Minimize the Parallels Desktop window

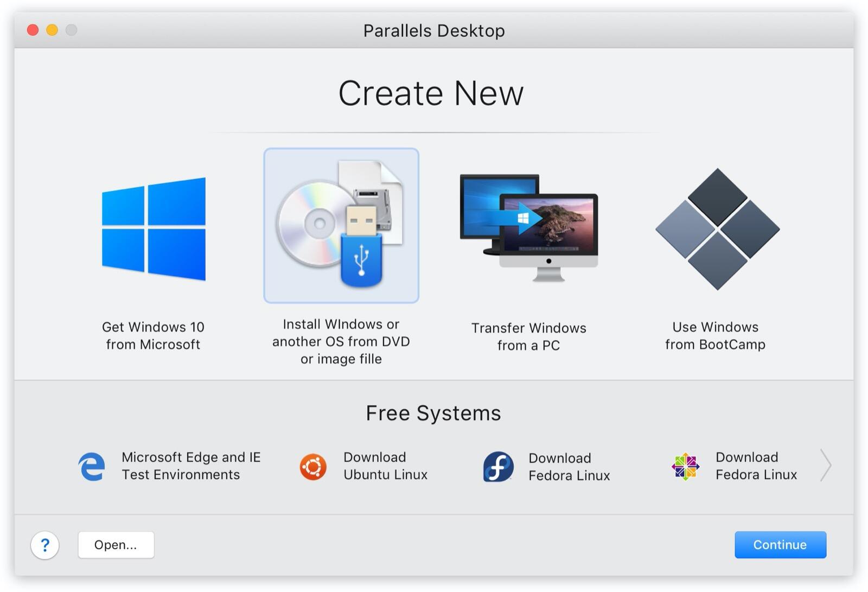(x=52, y=30)
